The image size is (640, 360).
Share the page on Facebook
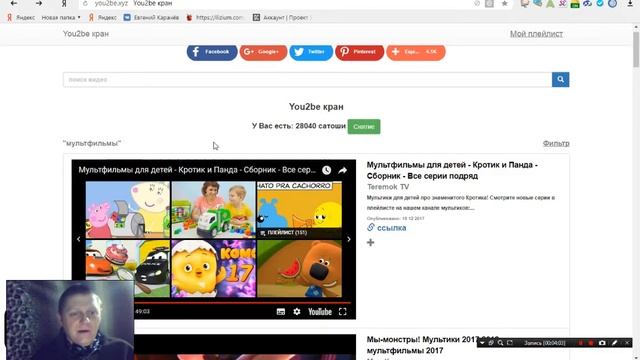212,52
